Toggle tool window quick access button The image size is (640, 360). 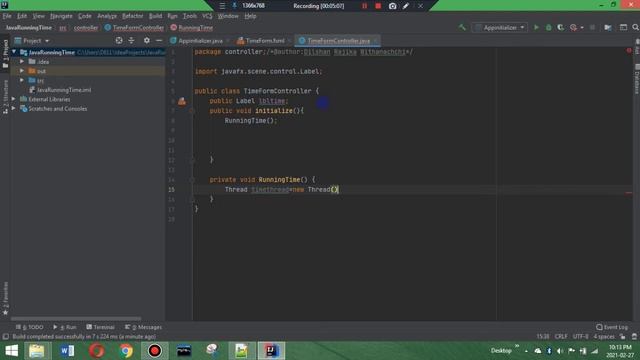[x=5, y=336]
